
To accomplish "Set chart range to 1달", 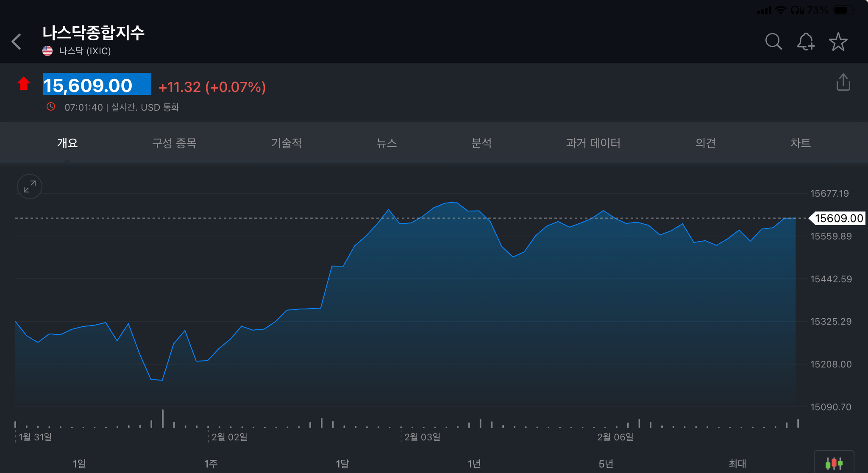I will pyautogui.click(x=342, y=464).
